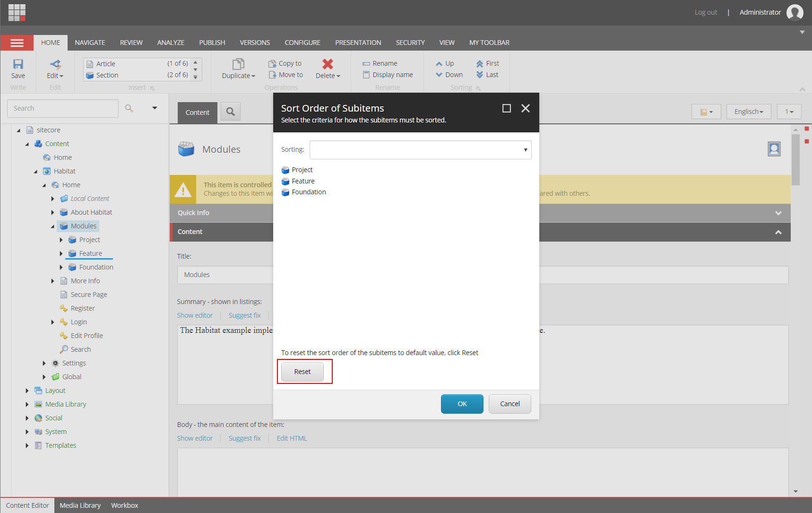This screenshot has width=812, height=513.
Task: Select Project in the subitems list
Action: (297, 170)
